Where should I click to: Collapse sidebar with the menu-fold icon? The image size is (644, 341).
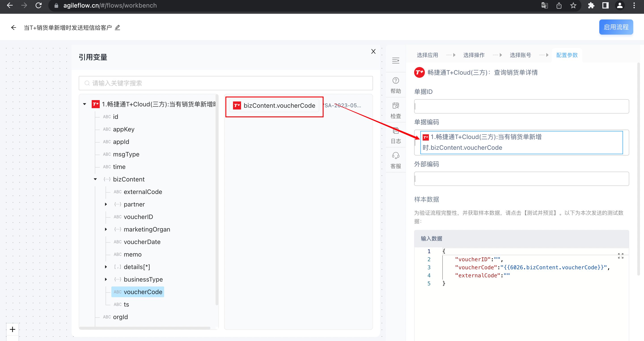coord(396,61)
